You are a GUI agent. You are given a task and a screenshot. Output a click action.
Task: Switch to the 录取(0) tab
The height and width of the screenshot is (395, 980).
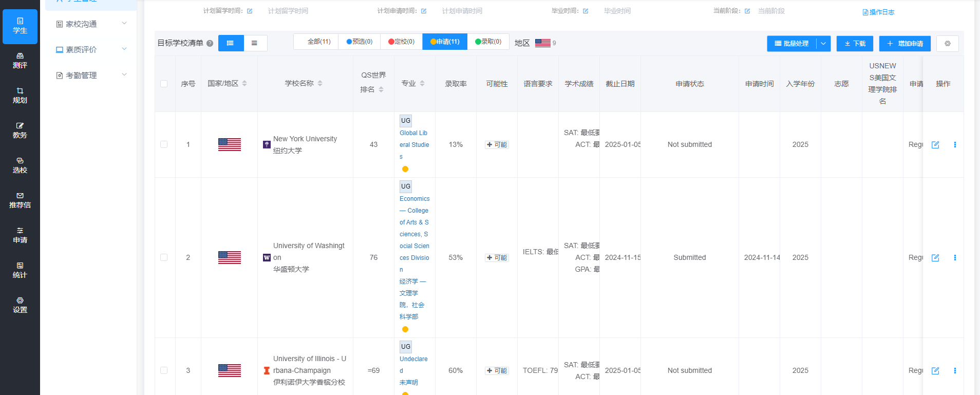pos(488,42)
